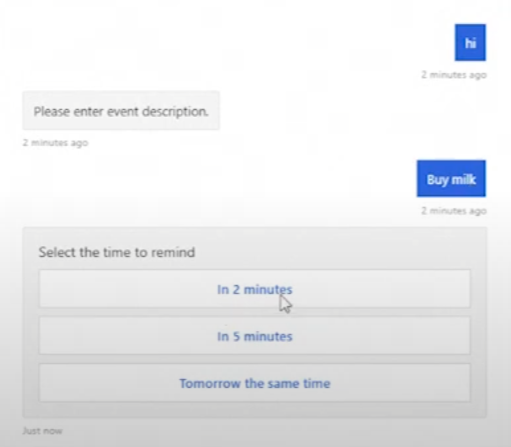Click the timestamp below the "Buy milk" message
The image size is (511, 447).
coord(454,211)
